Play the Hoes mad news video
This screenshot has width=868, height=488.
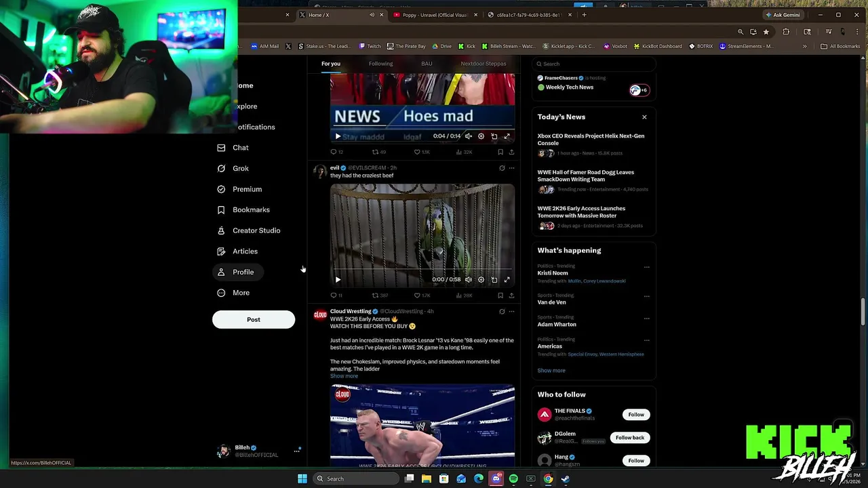338,136
